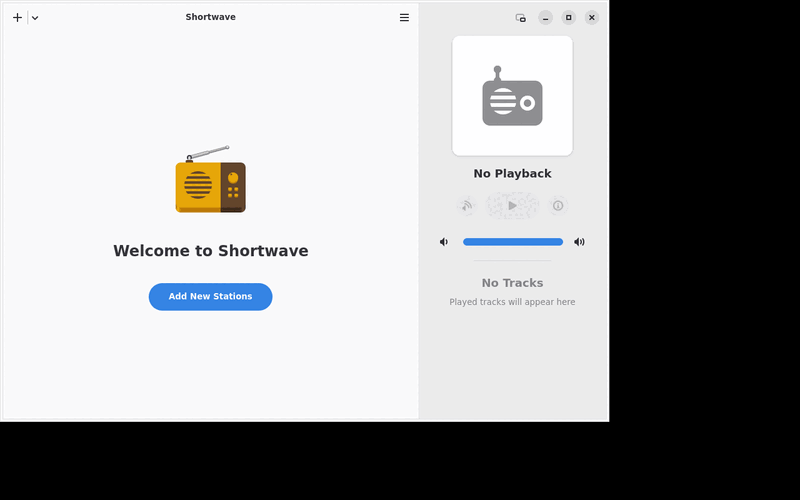Screen dimensions: 800x500
Task: Click the No Playback label
Action: (x=512, y=173)
